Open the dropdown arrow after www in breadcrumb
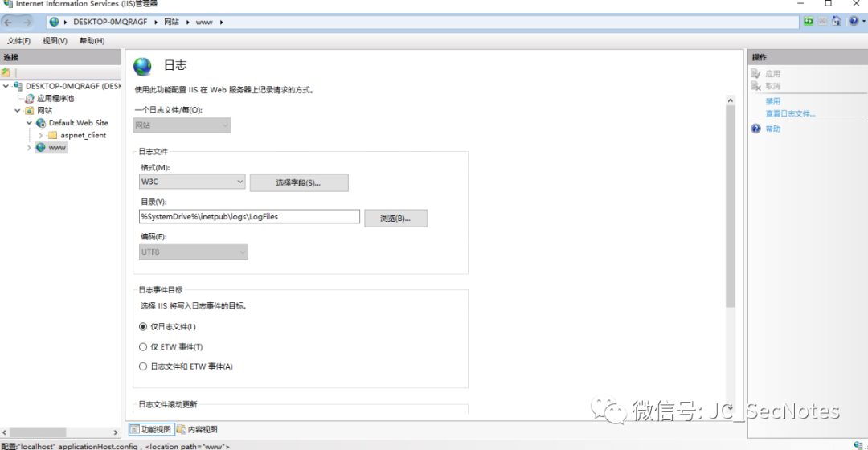 222,22
